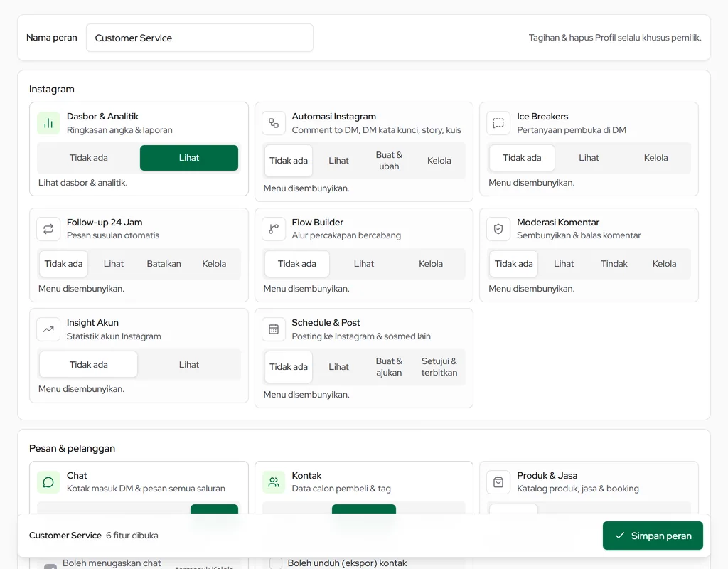
Task: Set Dasbor & Analitik to Tidak ada
Action: pyautogui.click(x=89, y=158)
